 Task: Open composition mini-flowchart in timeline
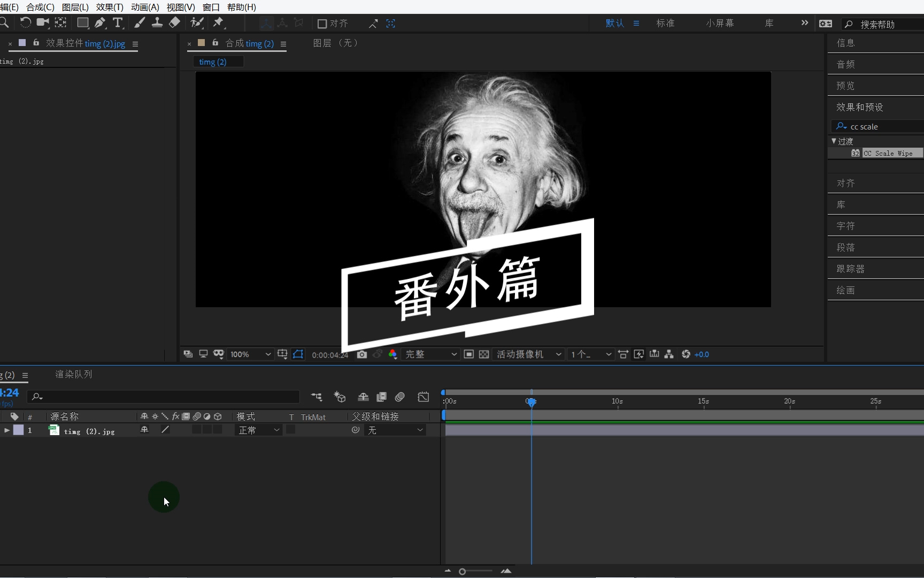pyautogui.click(x=317, y=397)
